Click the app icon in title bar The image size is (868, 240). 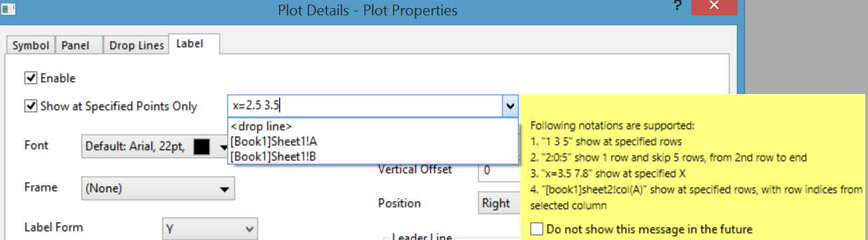[9, 9]
